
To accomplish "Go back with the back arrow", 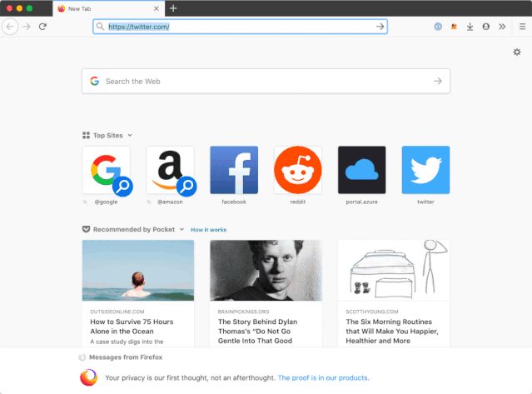I will pyautogui.click(x=10, y=27).
